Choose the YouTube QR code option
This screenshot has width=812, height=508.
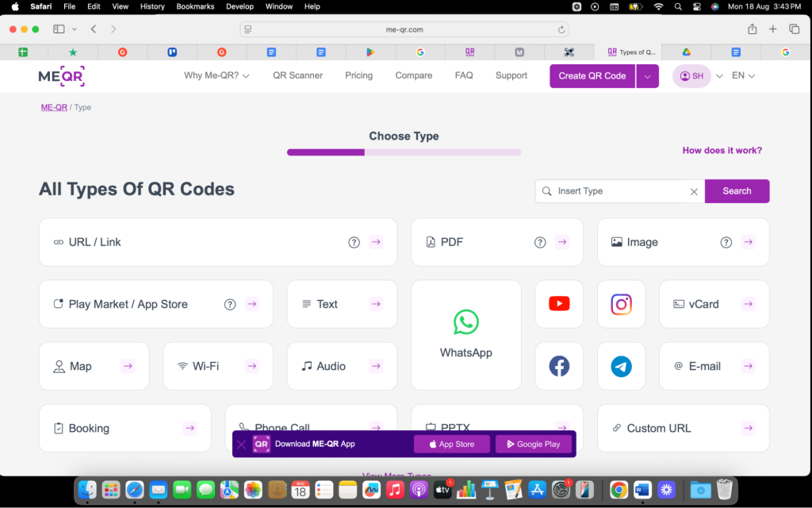[x=559, y=303]
